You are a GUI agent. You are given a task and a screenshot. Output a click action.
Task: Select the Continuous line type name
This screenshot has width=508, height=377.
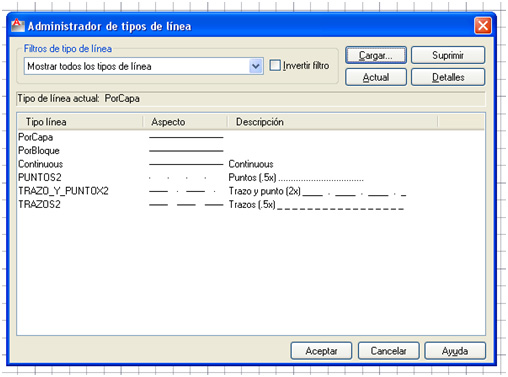41,164
